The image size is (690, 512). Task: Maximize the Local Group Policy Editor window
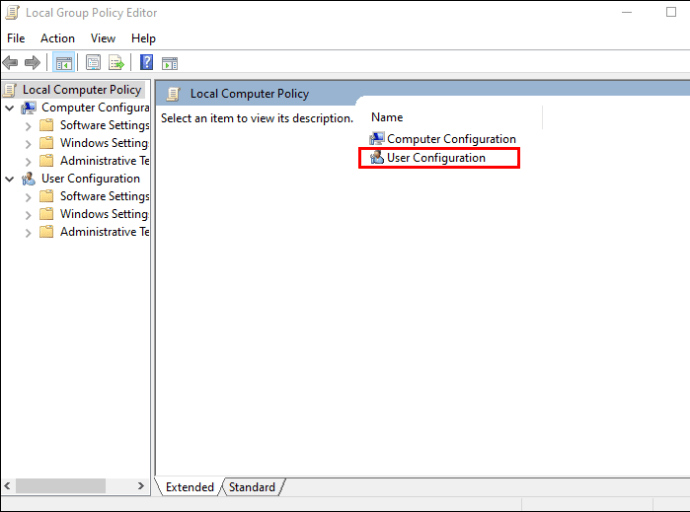tap(671, 12)
